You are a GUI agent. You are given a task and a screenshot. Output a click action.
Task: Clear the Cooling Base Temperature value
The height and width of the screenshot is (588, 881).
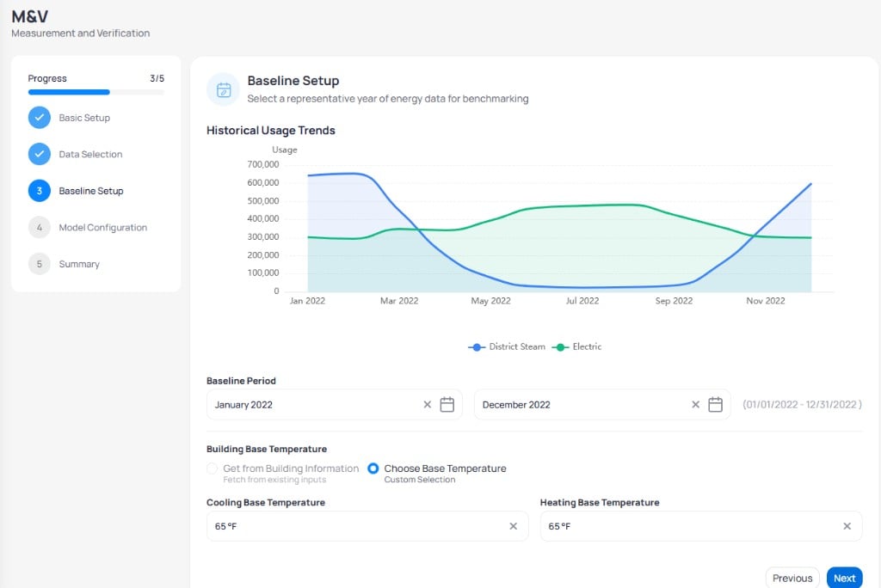point(513,526)
